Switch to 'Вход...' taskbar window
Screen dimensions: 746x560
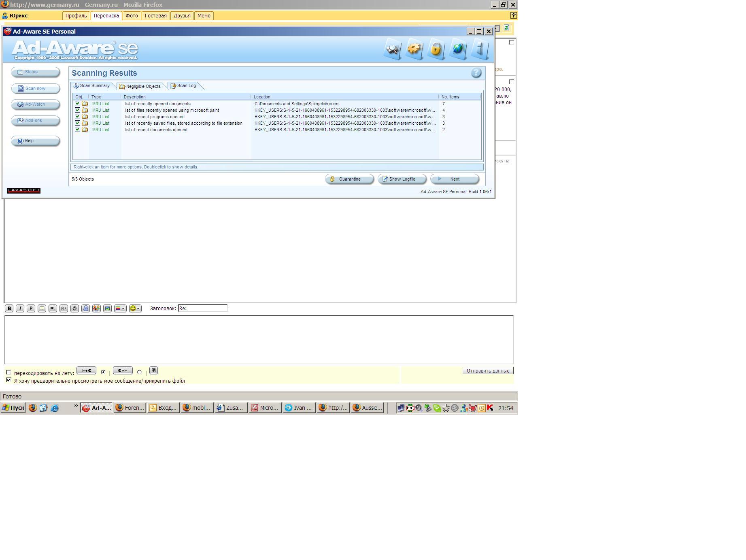pyautogui.click(x=164, y=408)
